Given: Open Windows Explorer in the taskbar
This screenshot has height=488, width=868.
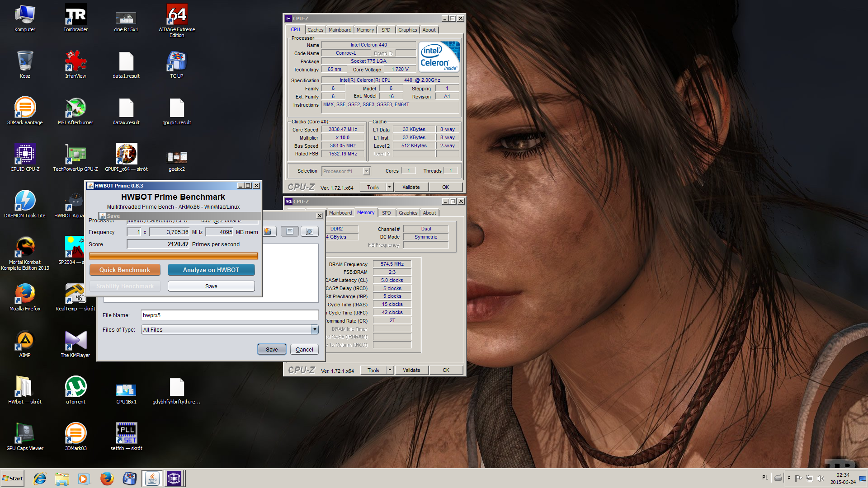Looking at the screenshot, I should [62, 479].
